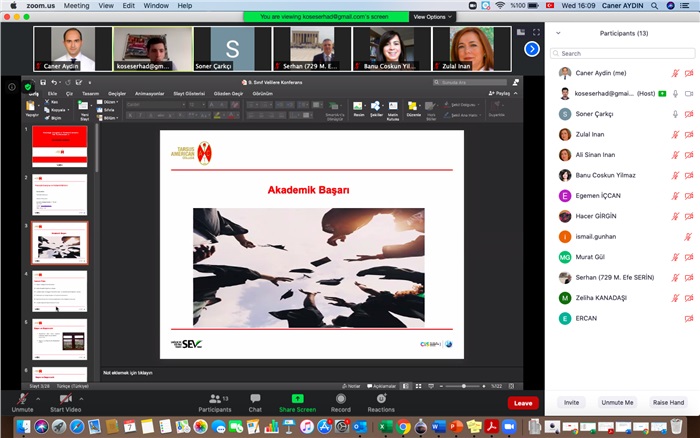Select Caner Aydin video thumbnail
Viewport: 700px width, 438px height.
coord(73,49)
